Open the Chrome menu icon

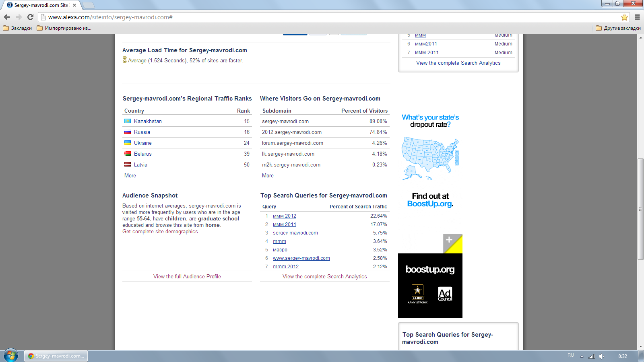pos(637,17)
